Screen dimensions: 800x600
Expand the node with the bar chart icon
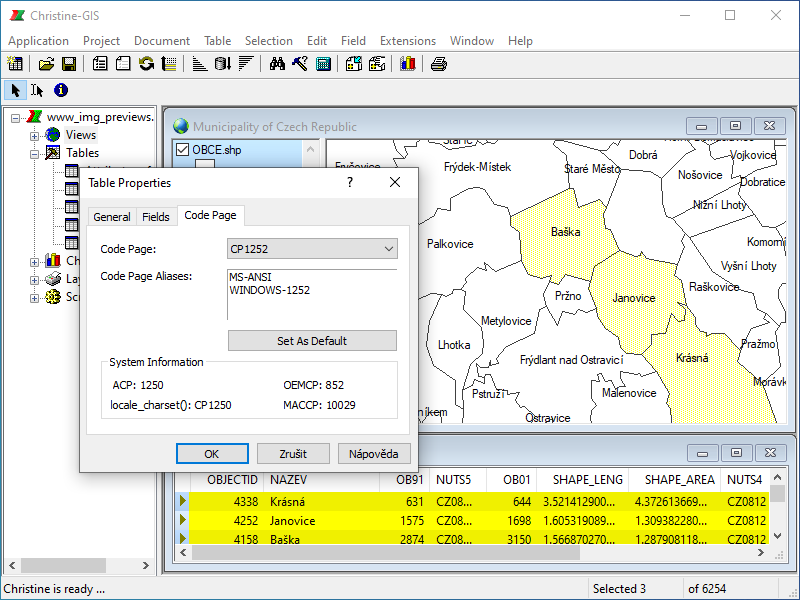click(x=34, y=262)
